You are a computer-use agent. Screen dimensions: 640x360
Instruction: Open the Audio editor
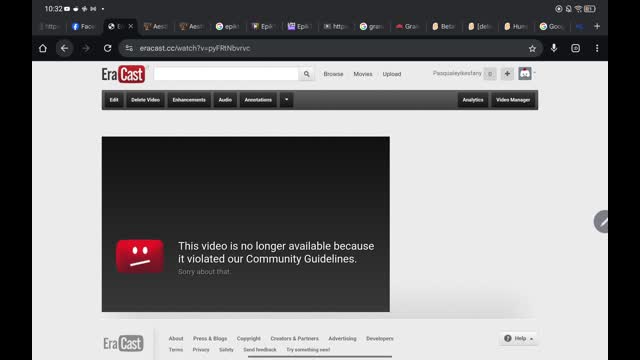(x=225, y=100)
